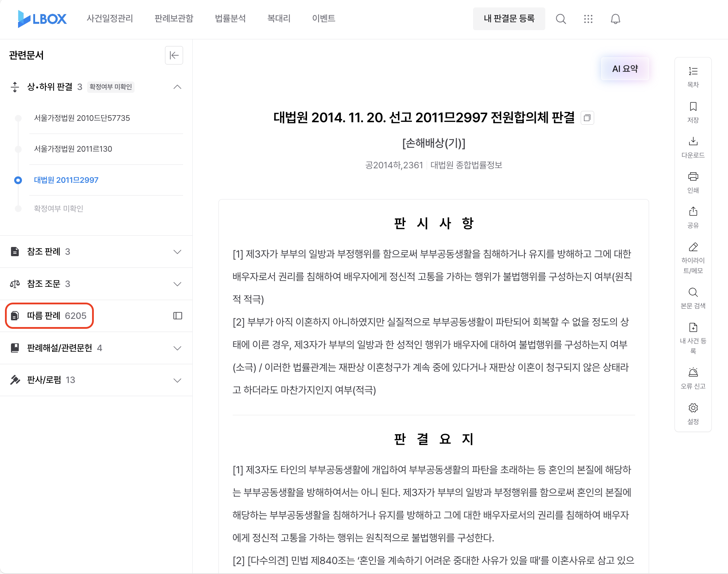Click the 판시사항 heading
Image resolution: width=728 pixels, height=574 pixels.
click(x=434, y=223)
